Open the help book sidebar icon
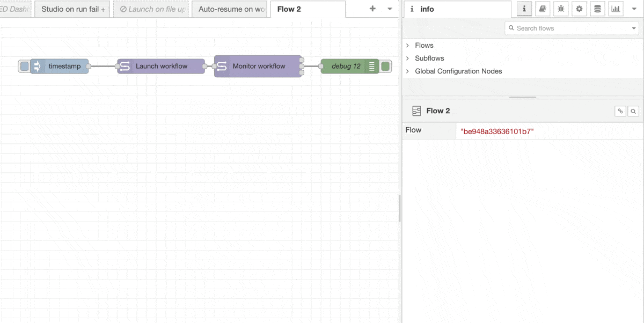The height and width of the screenshot is (323, 644). [x=543, y=9]
